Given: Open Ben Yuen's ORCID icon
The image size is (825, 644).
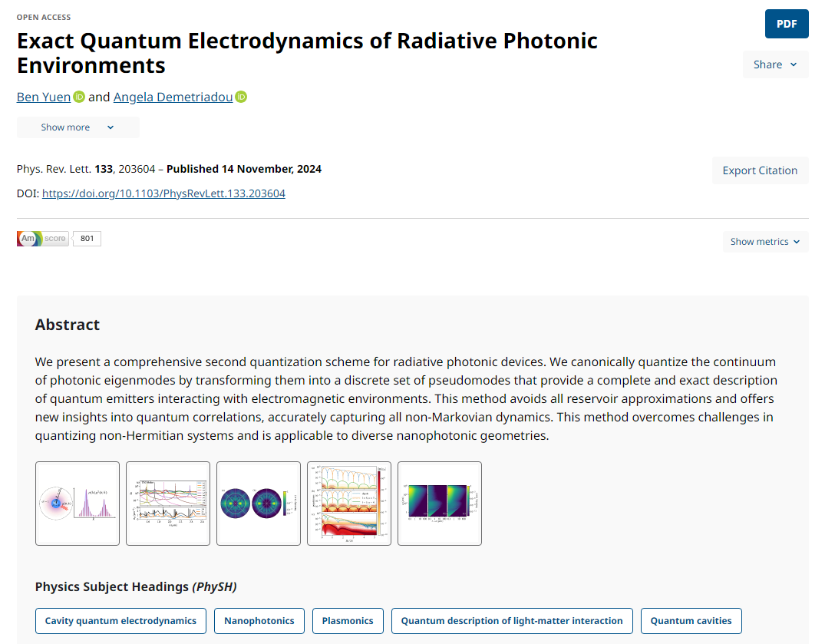Looking at the screenshot, I should [x=79, y=97].
